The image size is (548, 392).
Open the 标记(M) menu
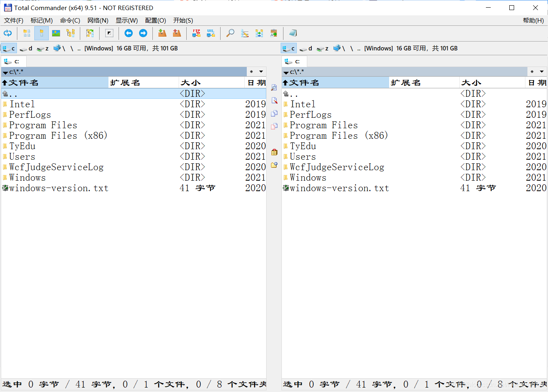tap(42, 20)
